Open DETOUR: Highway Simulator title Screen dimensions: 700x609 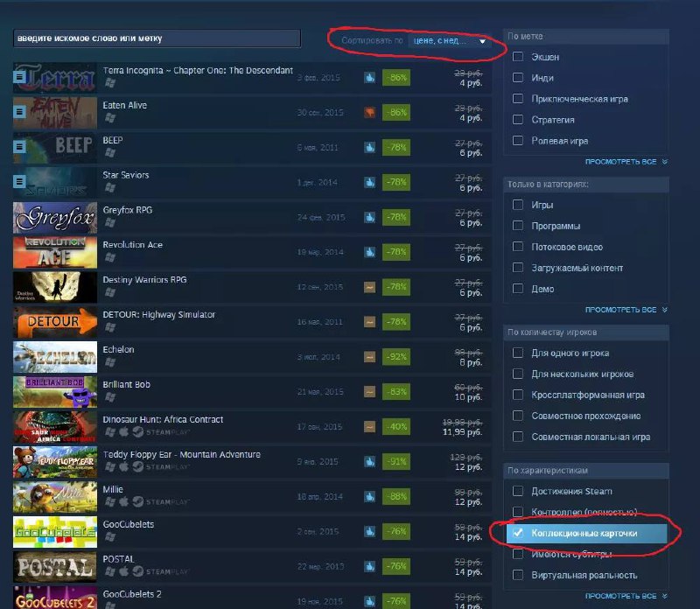(x=159, y=315)
